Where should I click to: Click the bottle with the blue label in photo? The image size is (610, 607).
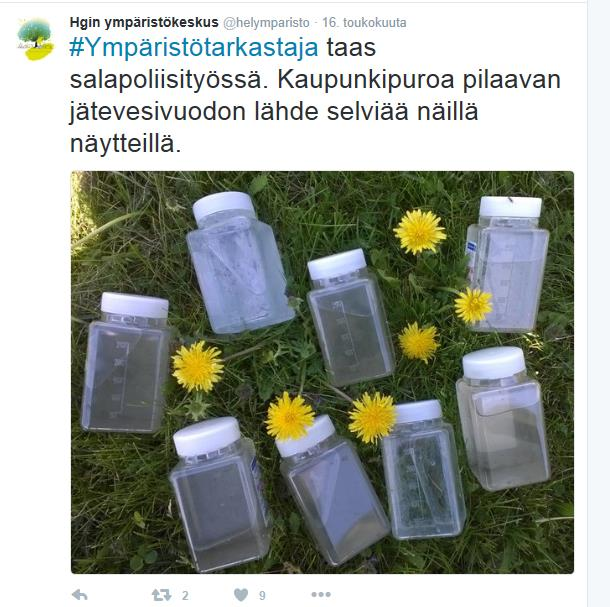tap(508, 265)
